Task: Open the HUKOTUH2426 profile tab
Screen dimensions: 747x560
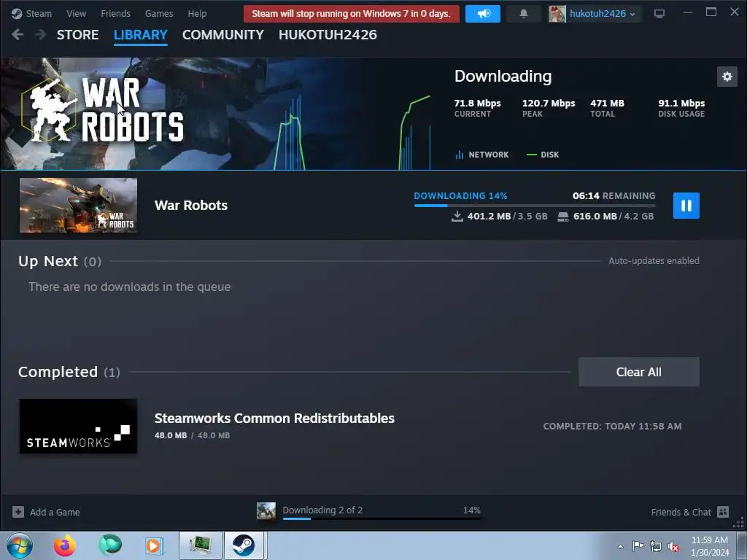Action: click(328, 35)
